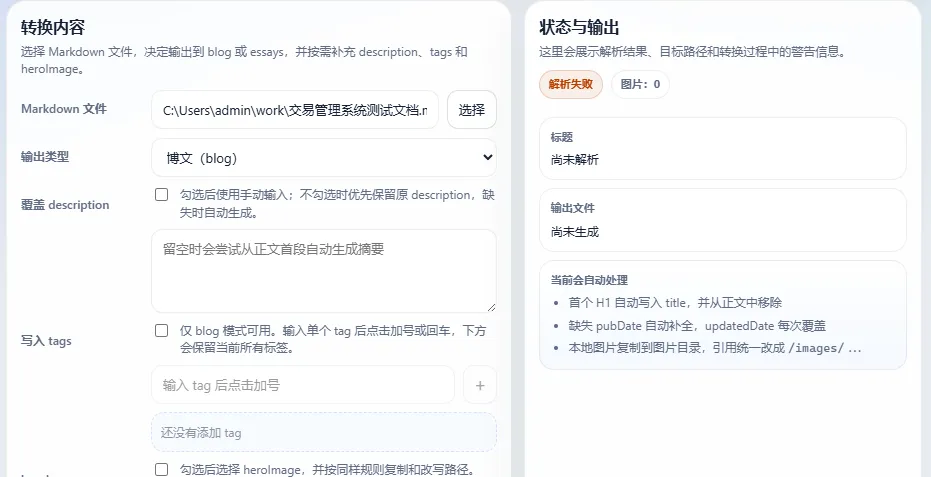Select the 标题 result card
Viewport: 931px width, 477px height.
click(x=722, y=148)
